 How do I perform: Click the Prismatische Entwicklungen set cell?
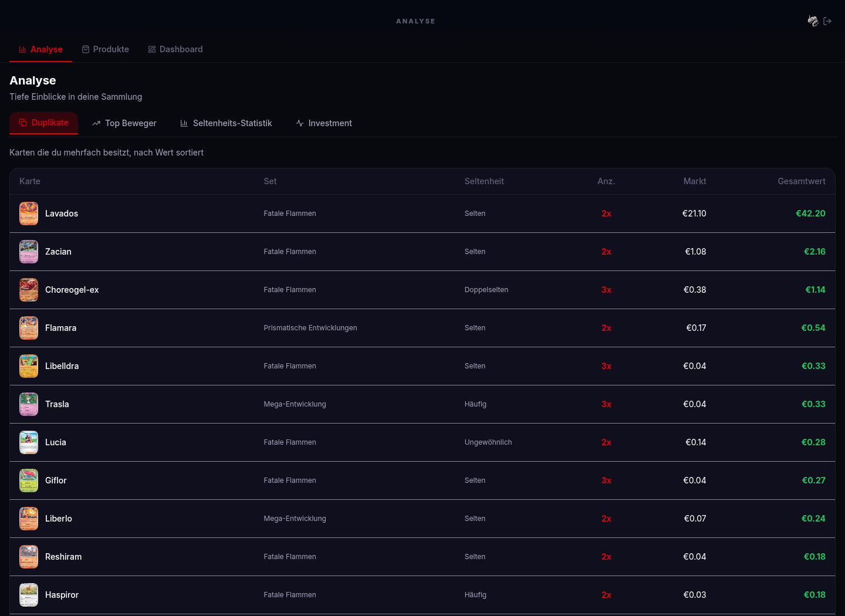pyautogui.click(x=310, y=328)
